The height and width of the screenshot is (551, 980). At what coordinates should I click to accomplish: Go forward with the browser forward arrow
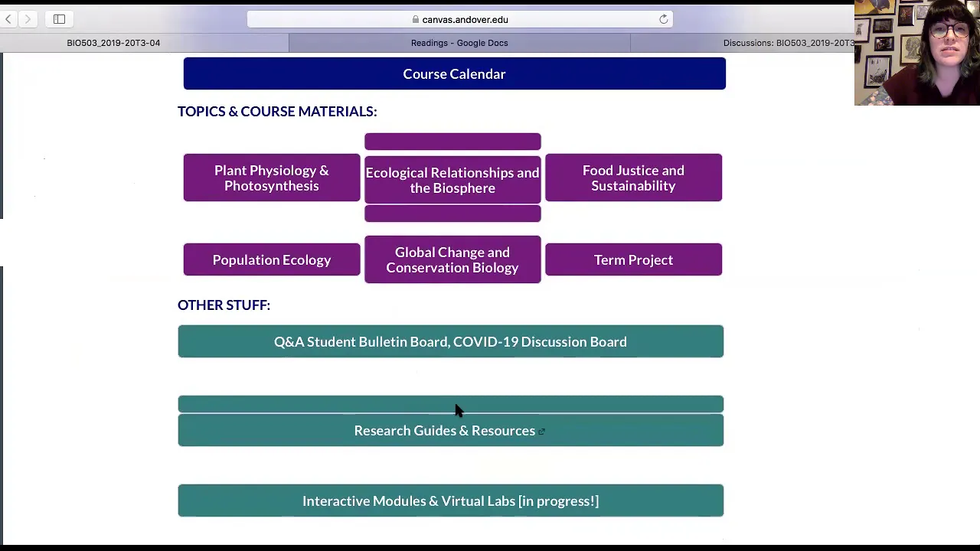coord(28,19)
